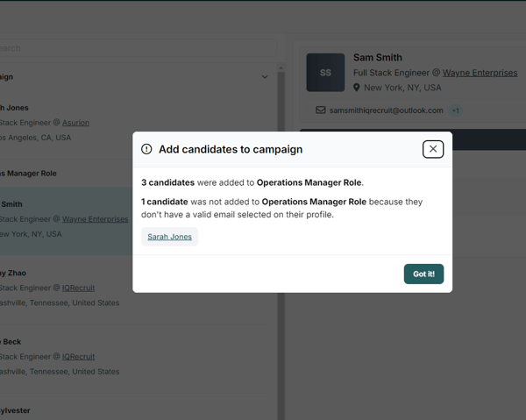This screenshot has height=420, width=526.
Task: Click the SS avatar thumbnail
Action: pos(325,73)
